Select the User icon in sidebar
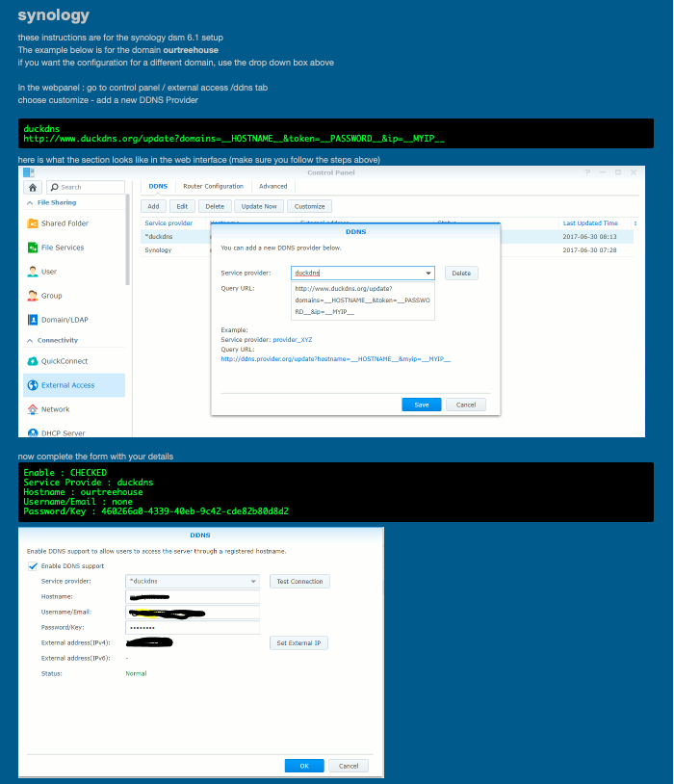 pyautogui.click(x=32, y=272)
